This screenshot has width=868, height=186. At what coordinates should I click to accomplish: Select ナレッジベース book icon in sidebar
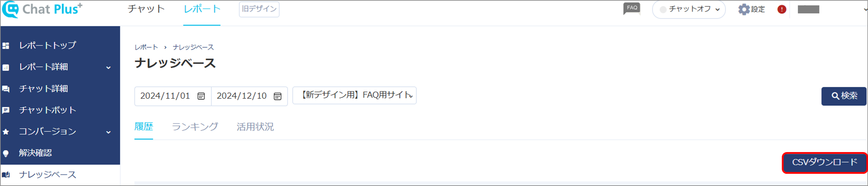[x=6, y=175]
